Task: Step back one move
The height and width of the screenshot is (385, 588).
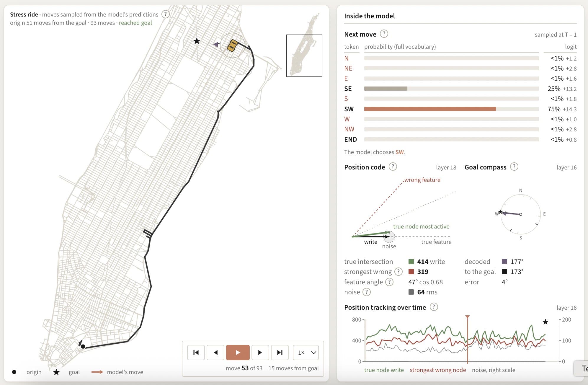Action: pos(216,353)
